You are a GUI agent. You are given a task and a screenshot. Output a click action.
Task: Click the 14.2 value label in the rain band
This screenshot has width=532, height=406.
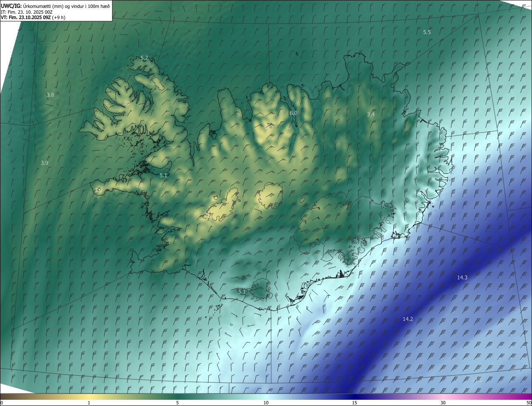click(408, 319)
